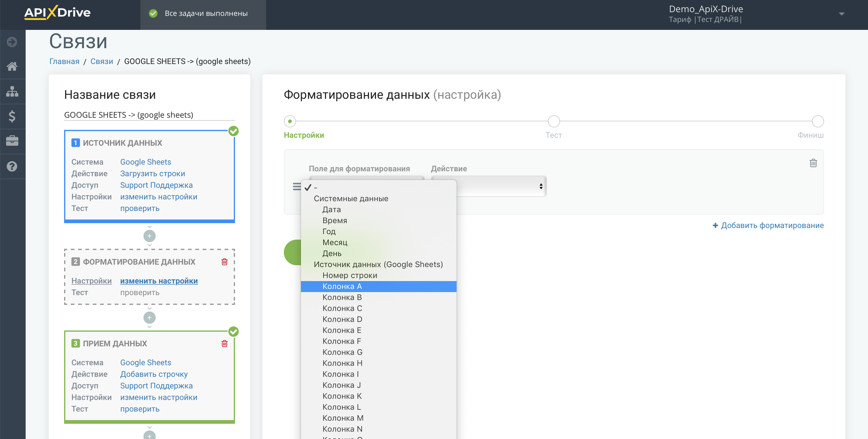Select Колонка D option
The image size is (868, 439).
click(378, 319)
